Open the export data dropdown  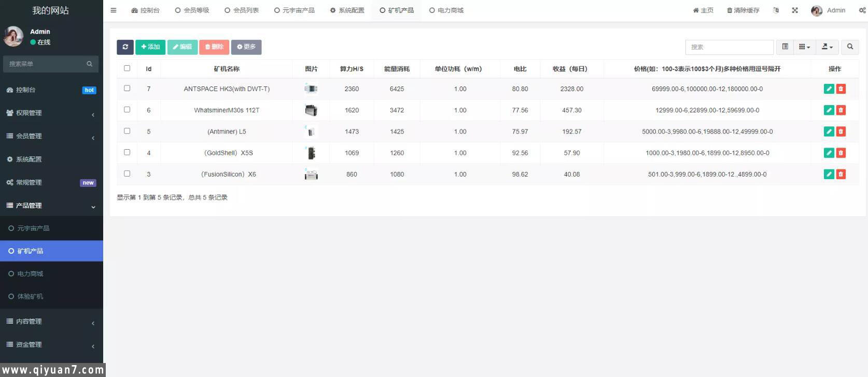(x=827, y=47)
